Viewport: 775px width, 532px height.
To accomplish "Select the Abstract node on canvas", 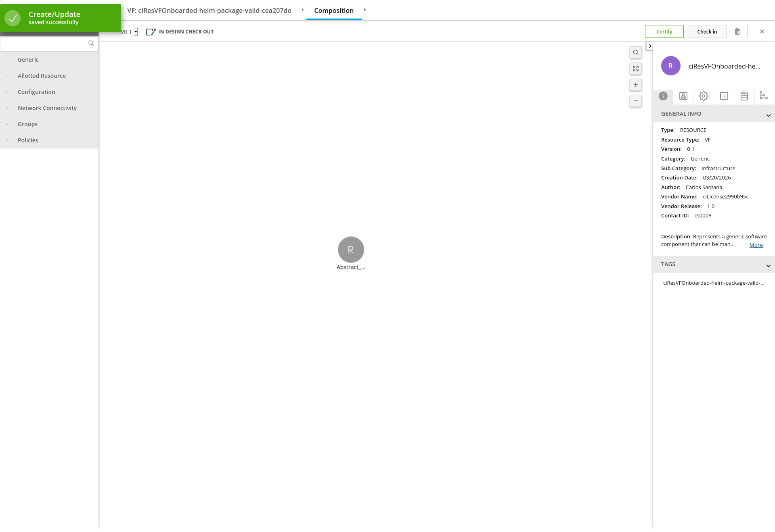I will [x=351, y=250].
